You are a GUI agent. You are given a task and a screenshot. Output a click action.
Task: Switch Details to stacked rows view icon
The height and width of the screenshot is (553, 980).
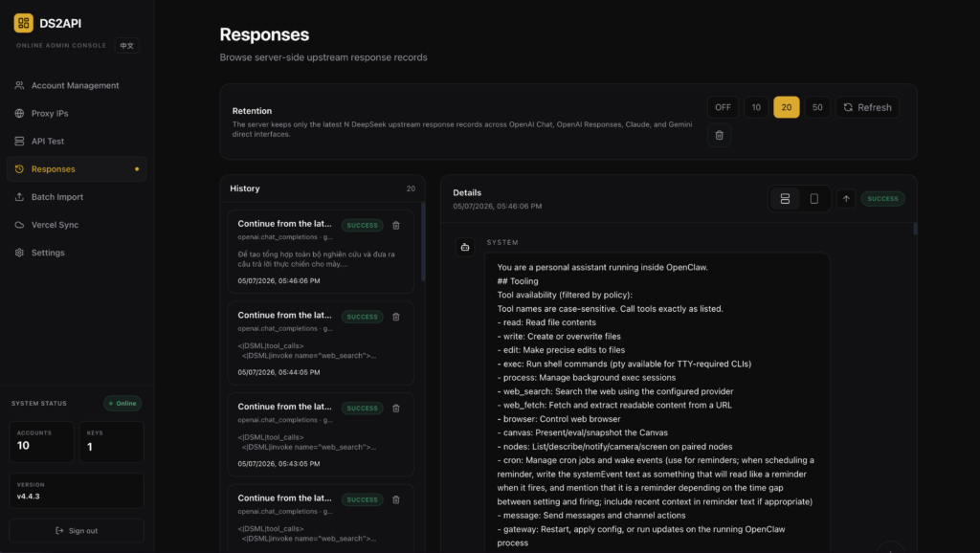click(x=785, y=199)
